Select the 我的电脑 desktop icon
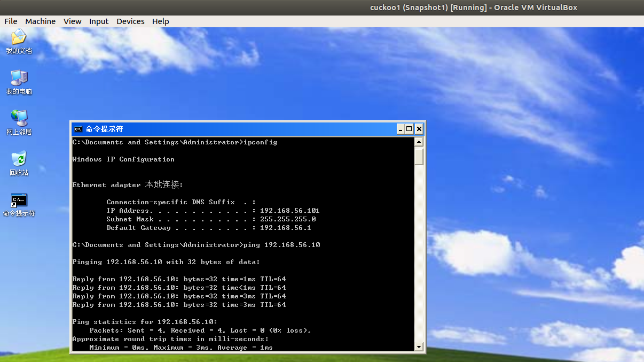 pos(19,82)
